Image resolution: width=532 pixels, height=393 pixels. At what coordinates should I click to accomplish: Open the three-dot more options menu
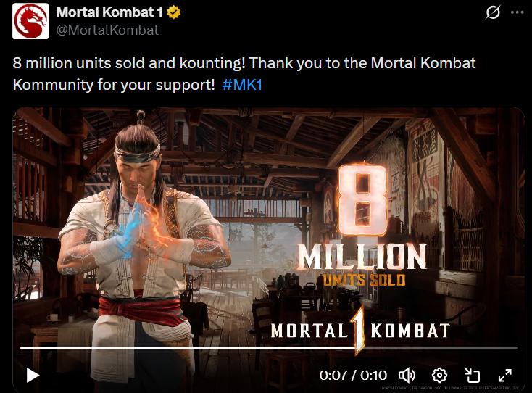(517, 12)
